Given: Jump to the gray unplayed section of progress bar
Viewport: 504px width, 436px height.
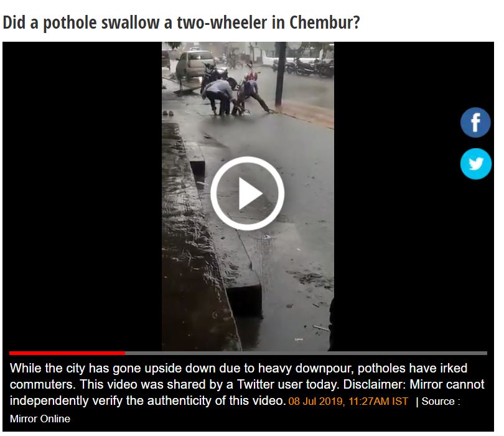Looking at the screenshot, I should (306, 353).
